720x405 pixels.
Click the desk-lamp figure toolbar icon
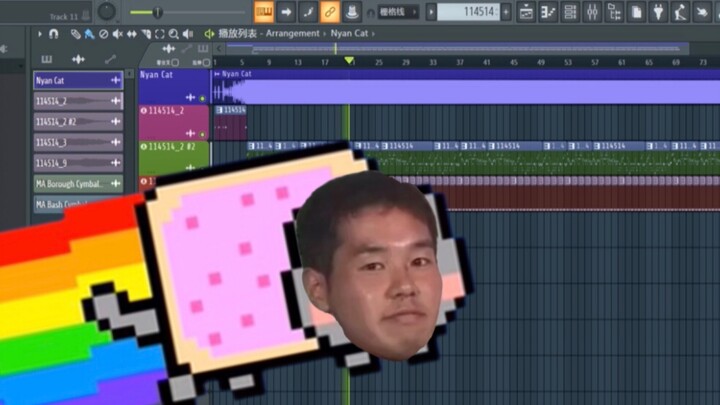click(680, 12)
